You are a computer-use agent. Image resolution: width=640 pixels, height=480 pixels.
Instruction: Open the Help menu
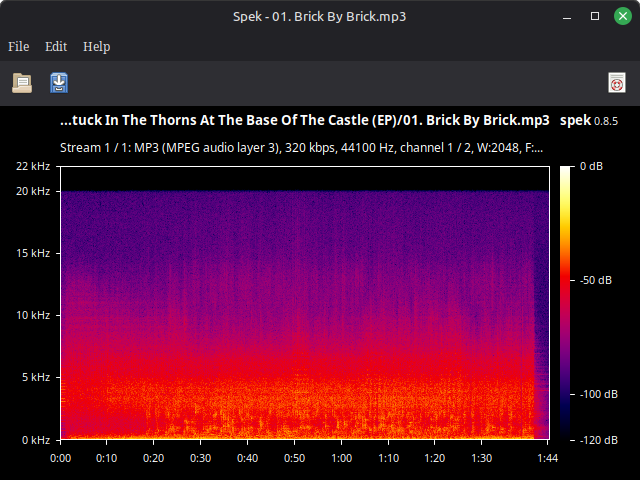pyautogui.click(x=97, y=47)
